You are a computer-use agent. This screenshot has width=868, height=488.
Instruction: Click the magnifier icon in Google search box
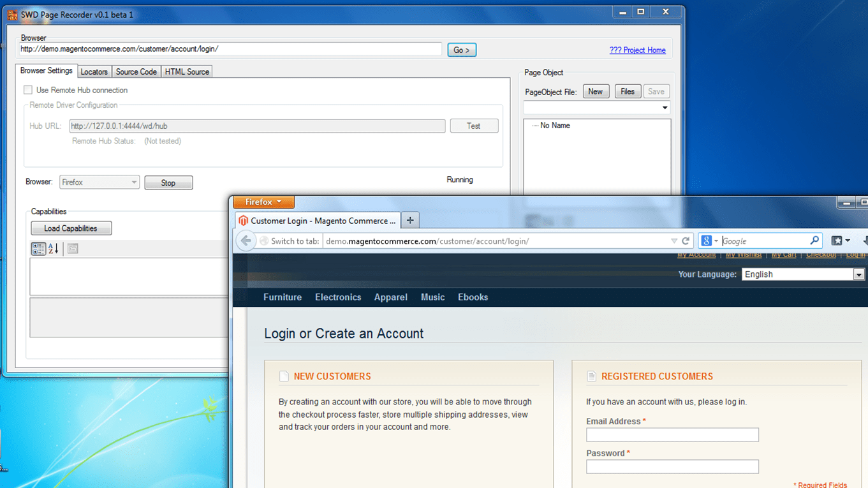click(x=814, y=241)
